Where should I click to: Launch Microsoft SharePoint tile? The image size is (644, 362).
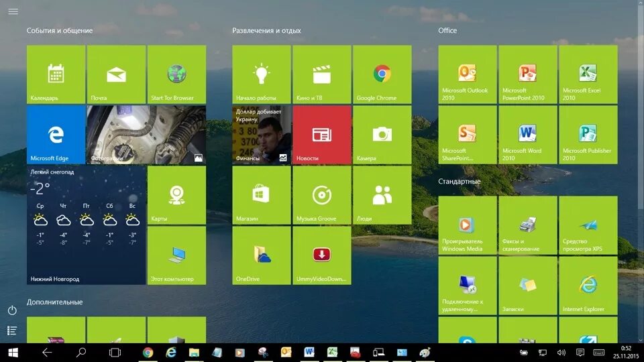[468, 135]
